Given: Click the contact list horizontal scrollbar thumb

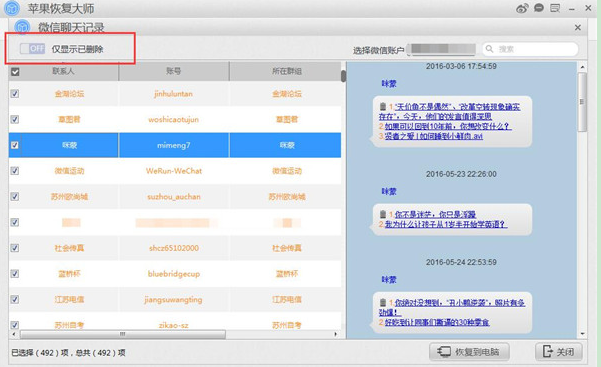Looking at the screenshot, I should tap(123, 334).
